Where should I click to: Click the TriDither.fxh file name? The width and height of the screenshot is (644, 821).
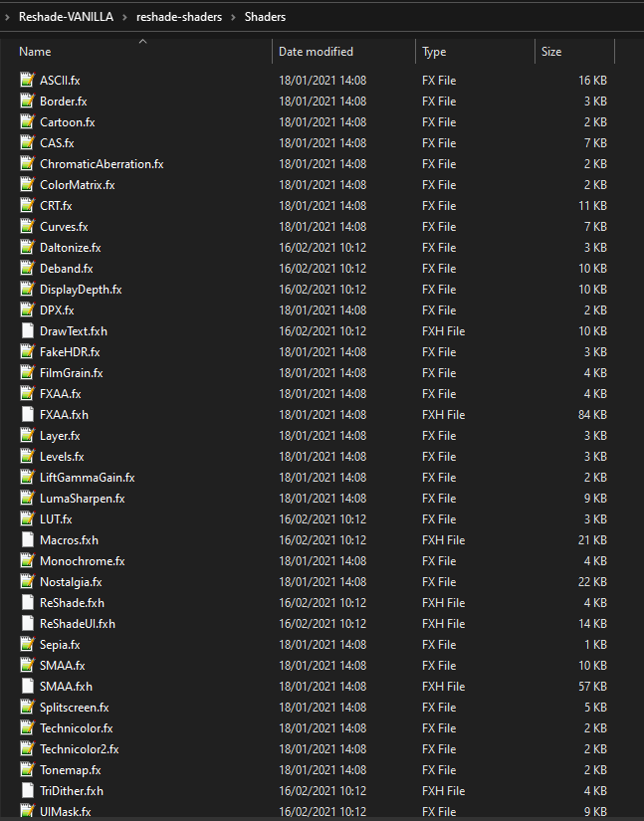72,791
